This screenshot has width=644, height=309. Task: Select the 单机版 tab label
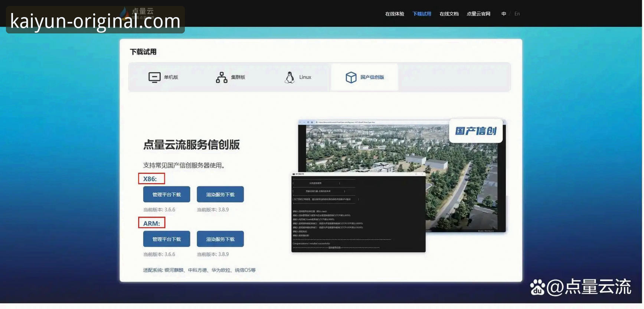171,77
